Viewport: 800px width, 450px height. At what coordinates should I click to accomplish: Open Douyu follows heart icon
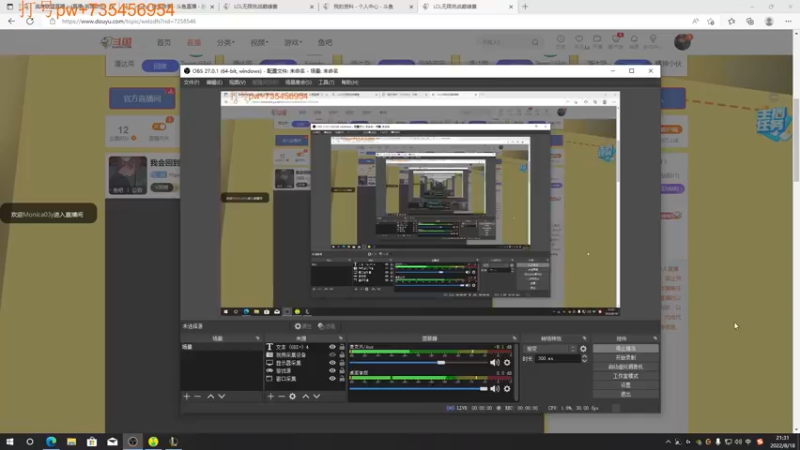coord(579,39)
